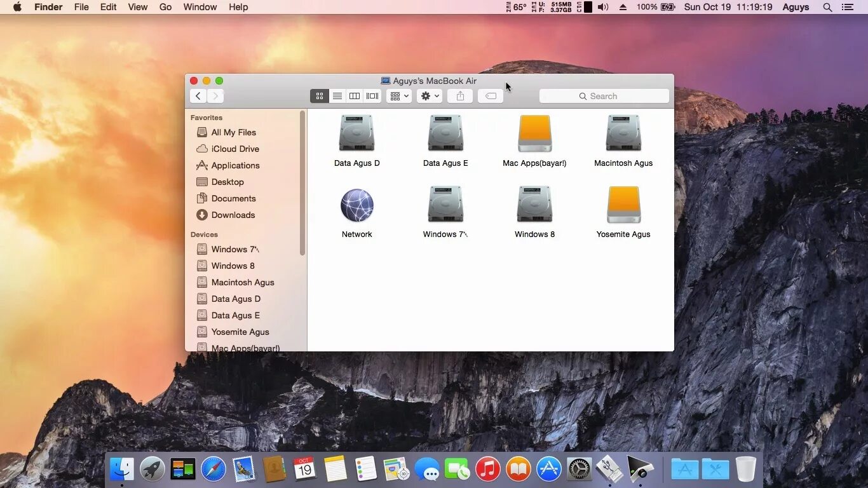The width and height of the screenshot is (868, 488).
Task: Open the Data Agus D drive icon
Action: click(x=356, y=133)
